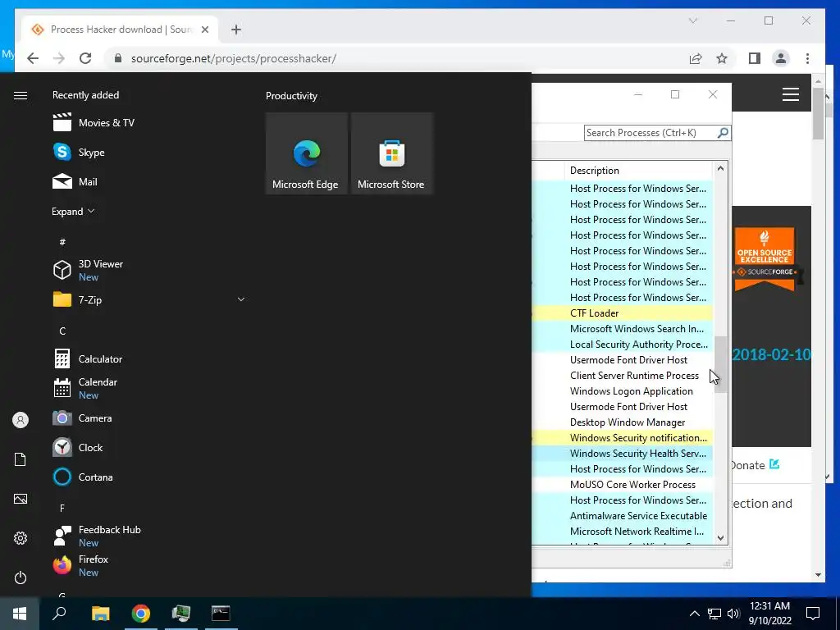The width and height of the screenshot is (840, 630).
Task: Open network status tray icon
Action: (714, 614)
